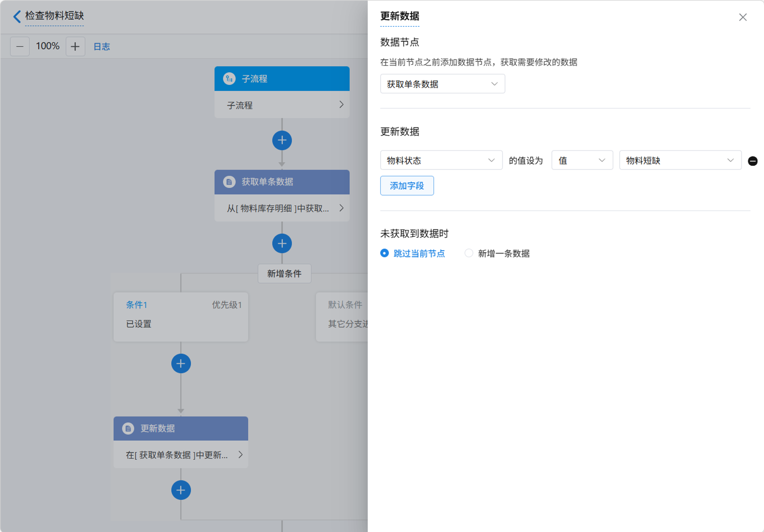Screen dimensions: 764x532
Task: Select the 新增一条数据 radio option
Action: [468, 253]
